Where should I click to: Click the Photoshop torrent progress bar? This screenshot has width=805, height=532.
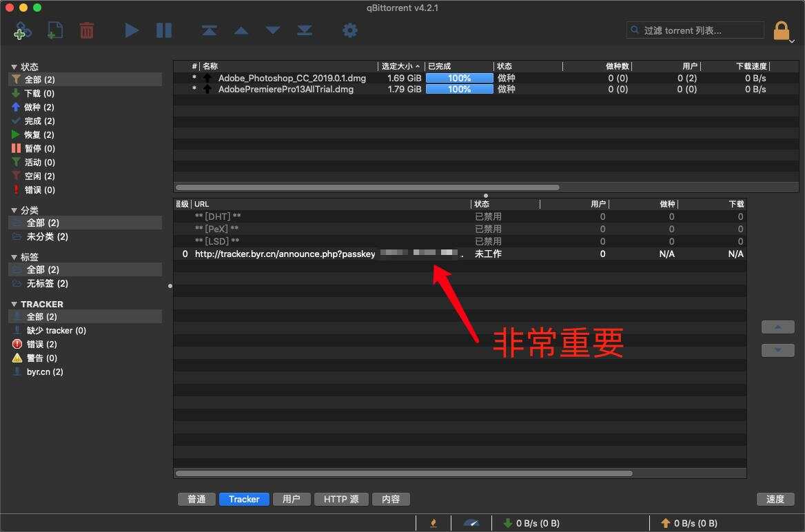tap(459, 78)
